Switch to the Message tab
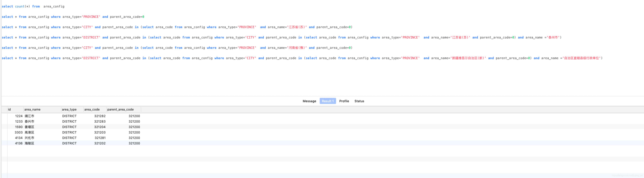Viewport: 644px width, 178px height. point(309,101)
